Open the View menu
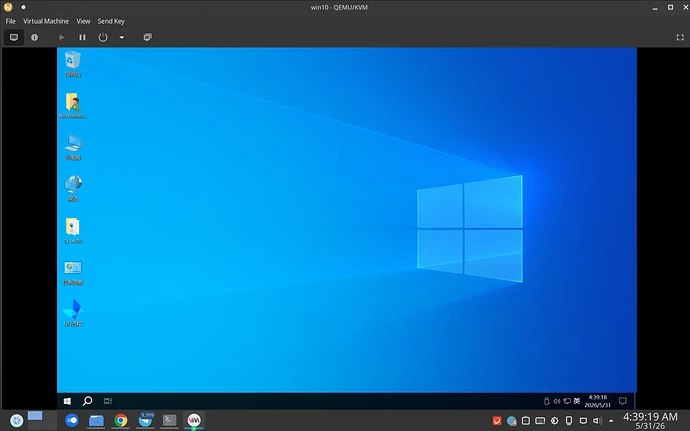 click(83, 21)
